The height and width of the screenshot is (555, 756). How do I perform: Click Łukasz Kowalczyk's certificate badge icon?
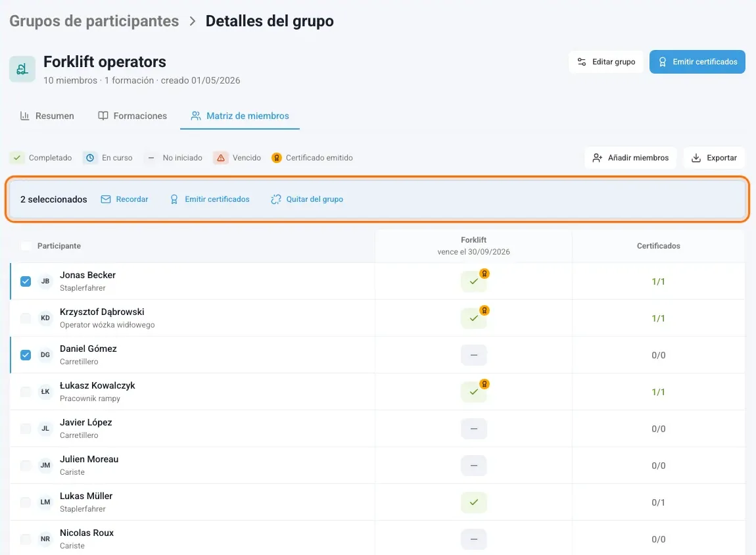(x=484, y=384)
